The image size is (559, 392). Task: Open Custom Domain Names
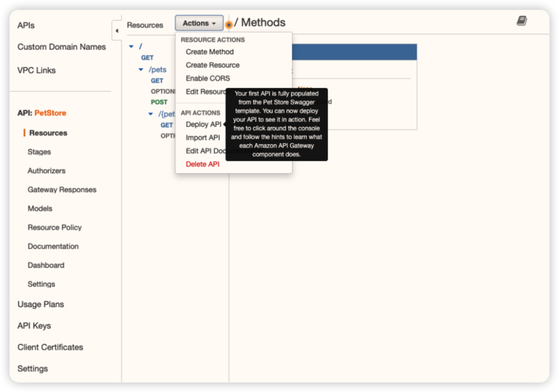click(61, 47)
